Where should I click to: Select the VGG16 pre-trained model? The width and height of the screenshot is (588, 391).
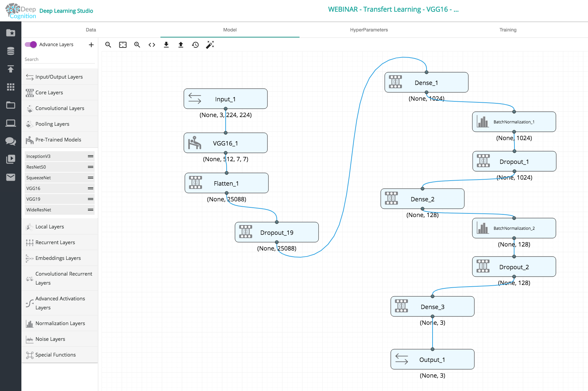pos(60,188)
